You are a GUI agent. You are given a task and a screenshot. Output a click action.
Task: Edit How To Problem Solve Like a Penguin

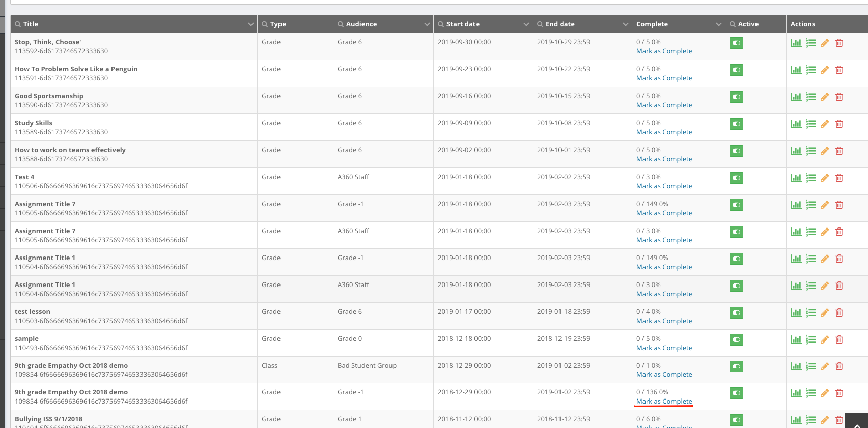tap(825, 70)
